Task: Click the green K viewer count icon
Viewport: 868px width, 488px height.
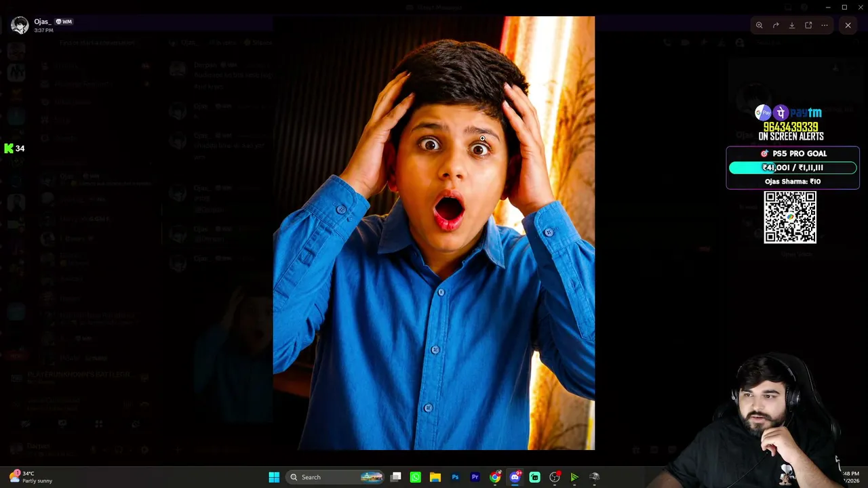Action: click(x=8, y=148)
